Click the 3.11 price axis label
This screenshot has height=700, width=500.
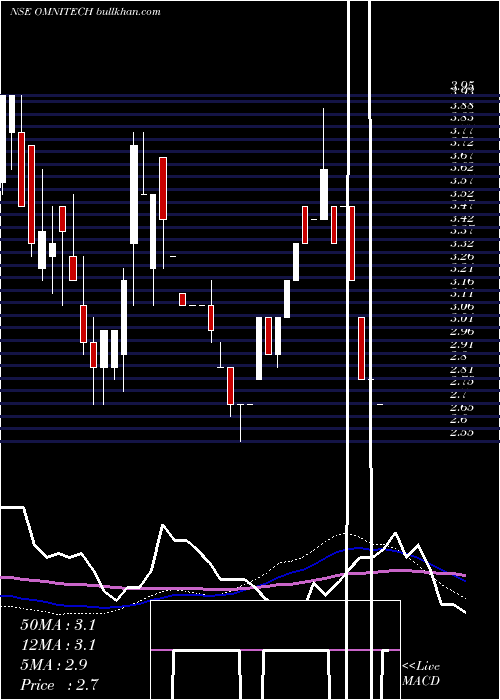(462, 294)
